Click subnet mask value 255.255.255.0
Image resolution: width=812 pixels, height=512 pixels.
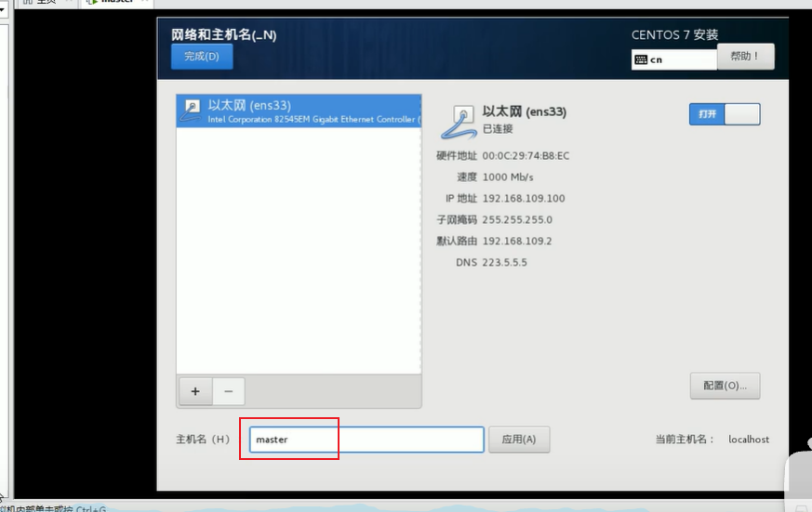[517, 220]
